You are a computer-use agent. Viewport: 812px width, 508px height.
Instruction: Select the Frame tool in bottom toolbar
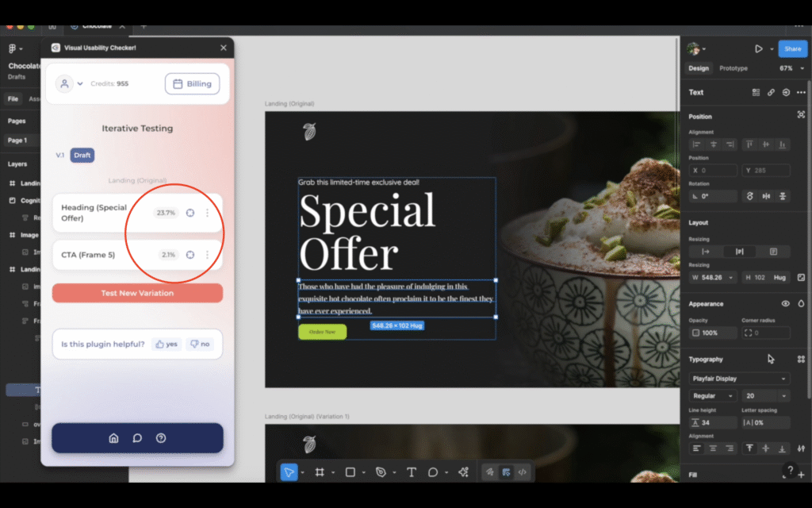(320, 472)
